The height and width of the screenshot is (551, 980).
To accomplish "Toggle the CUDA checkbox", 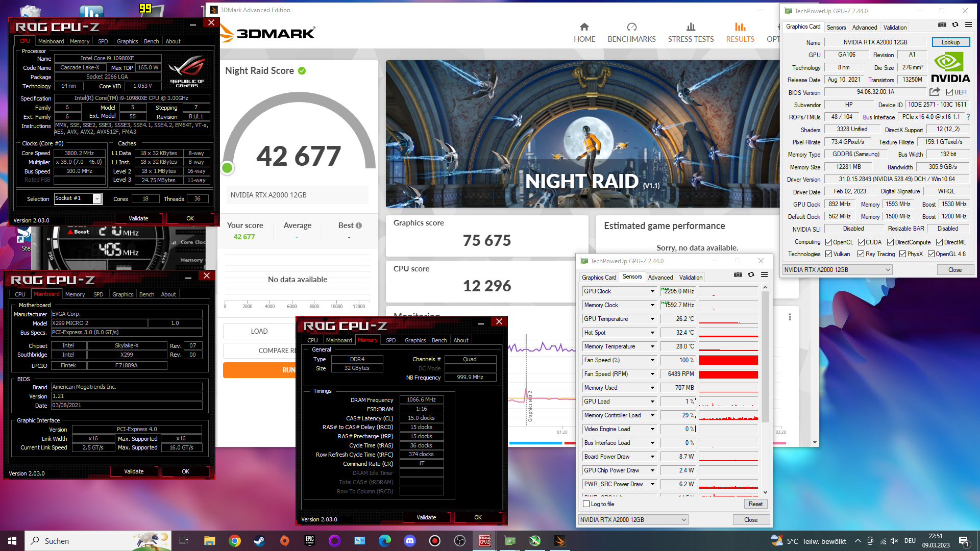I will tap(861, 242).
